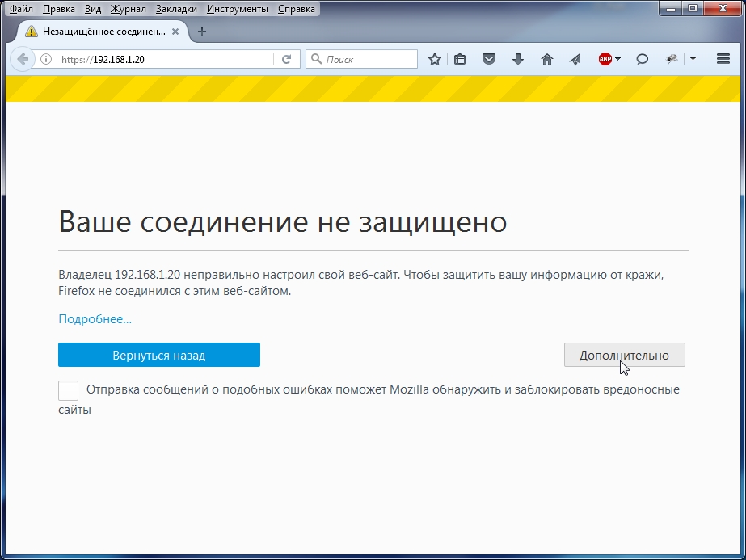Open the Журнал menu
The image size is (746, 560).
tap(128, 9)
